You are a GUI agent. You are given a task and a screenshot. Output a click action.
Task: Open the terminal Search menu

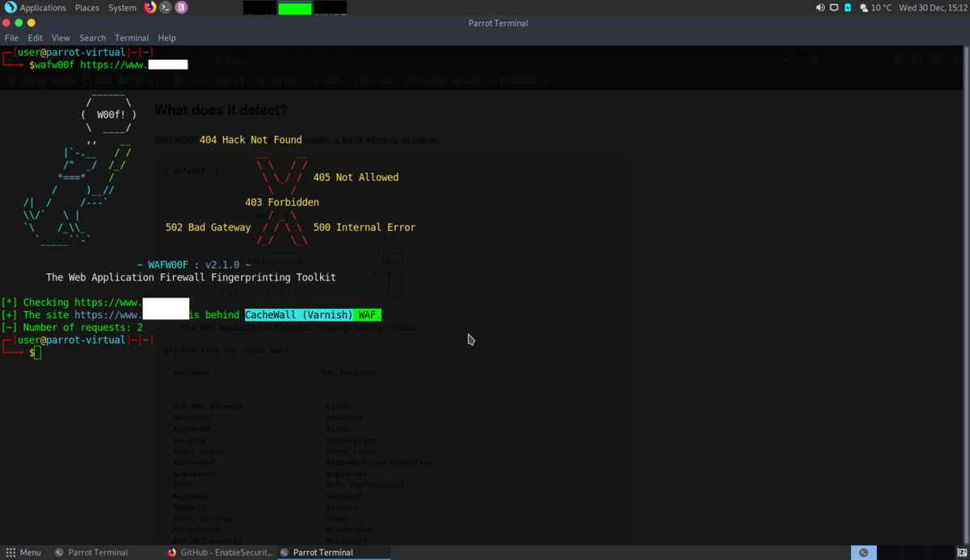point(92,37)
